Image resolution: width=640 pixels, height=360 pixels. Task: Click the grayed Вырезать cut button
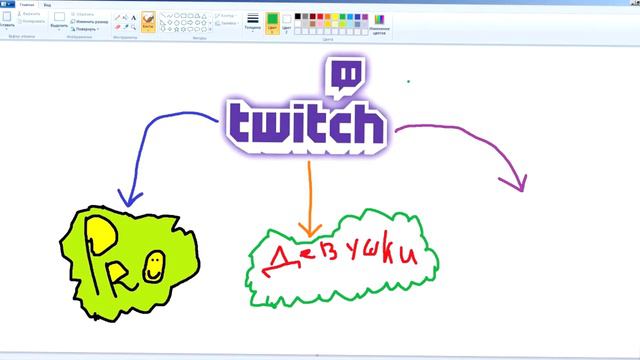pyautogui.click(x=29, y=14)
